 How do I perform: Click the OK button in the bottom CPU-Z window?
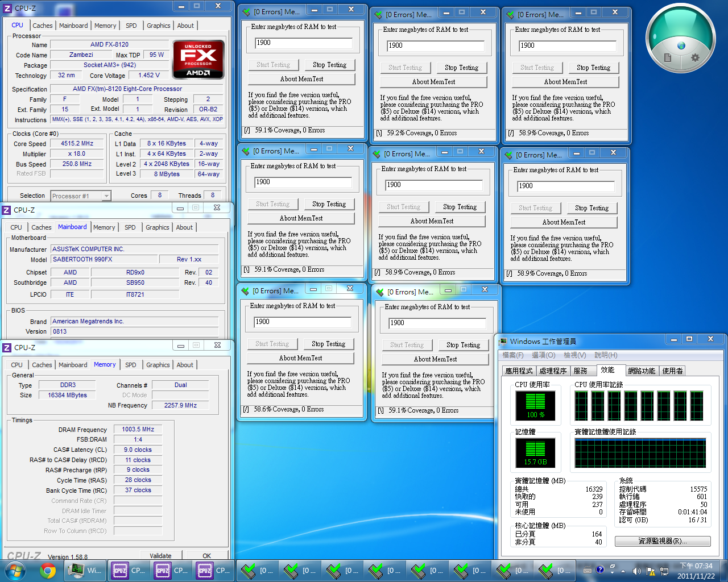point(206,556)
